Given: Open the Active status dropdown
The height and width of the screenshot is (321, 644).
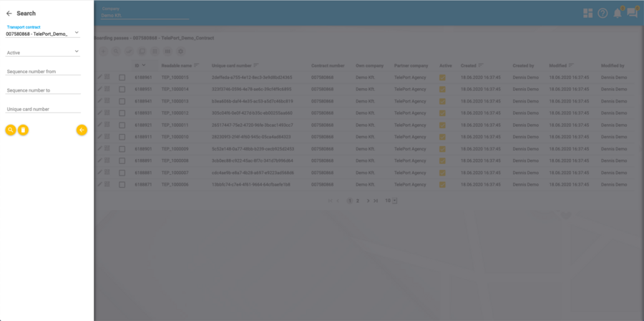Looking at the screenshot, I should tap(77, 52).
